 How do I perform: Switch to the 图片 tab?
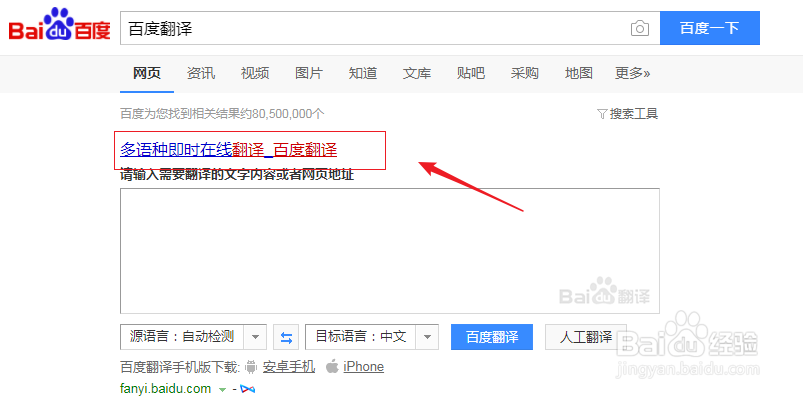pos(309,73)
